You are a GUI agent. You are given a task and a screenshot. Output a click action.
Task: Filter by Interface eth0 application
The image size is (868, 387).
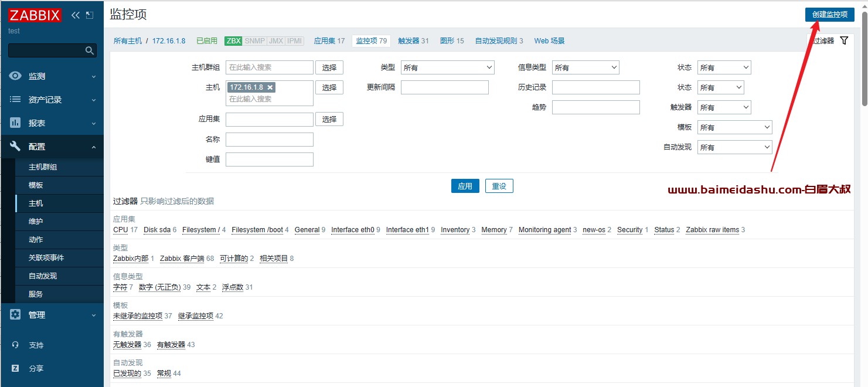[353, 230]
